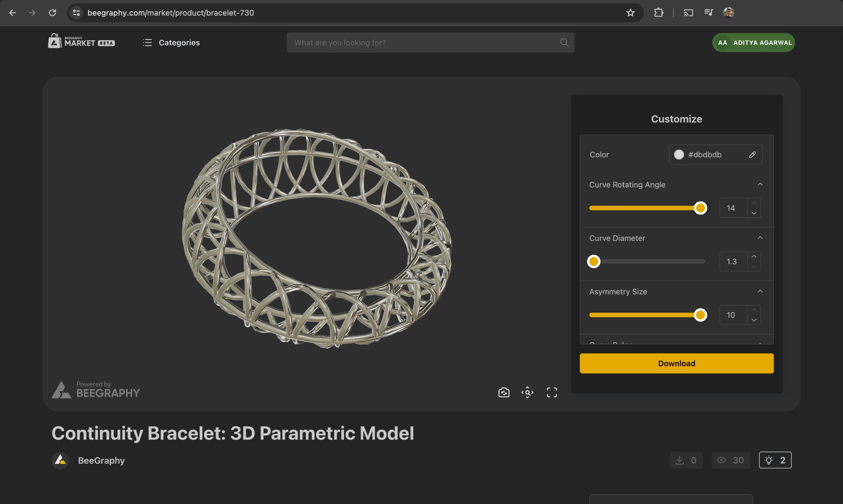Reload the page
Screen dimensions: 843x504
tap(52, 13)
